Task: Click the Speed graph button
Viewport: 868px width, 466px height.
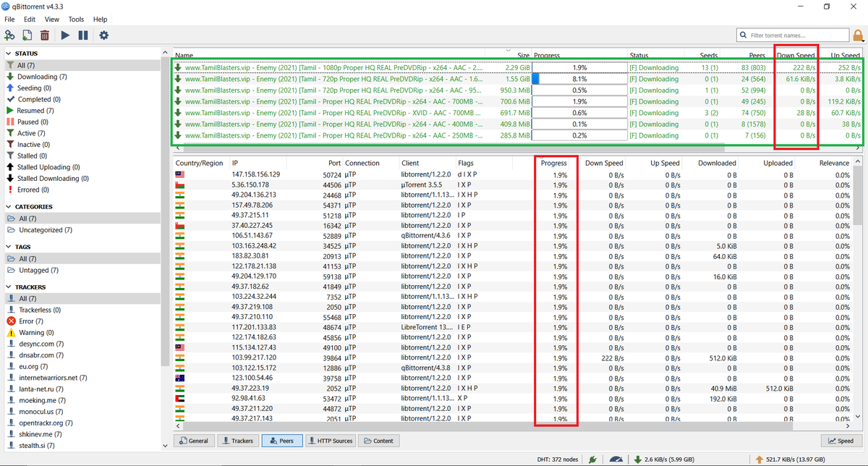Action: pyautogui.click(x=841, y=441)
